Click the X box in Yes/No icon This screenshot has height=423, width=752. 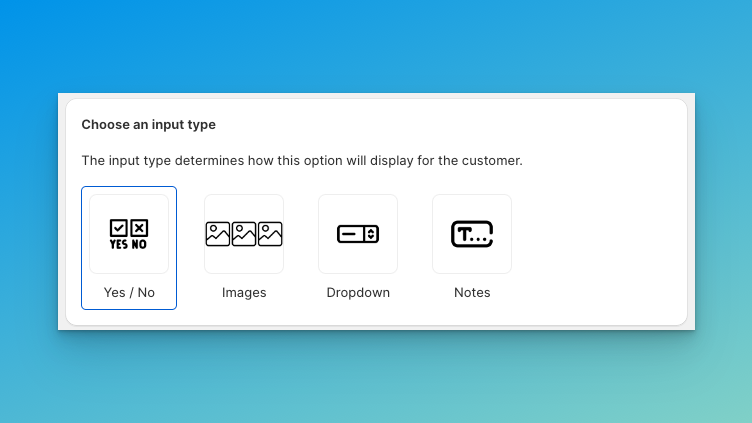coord(139,228)
